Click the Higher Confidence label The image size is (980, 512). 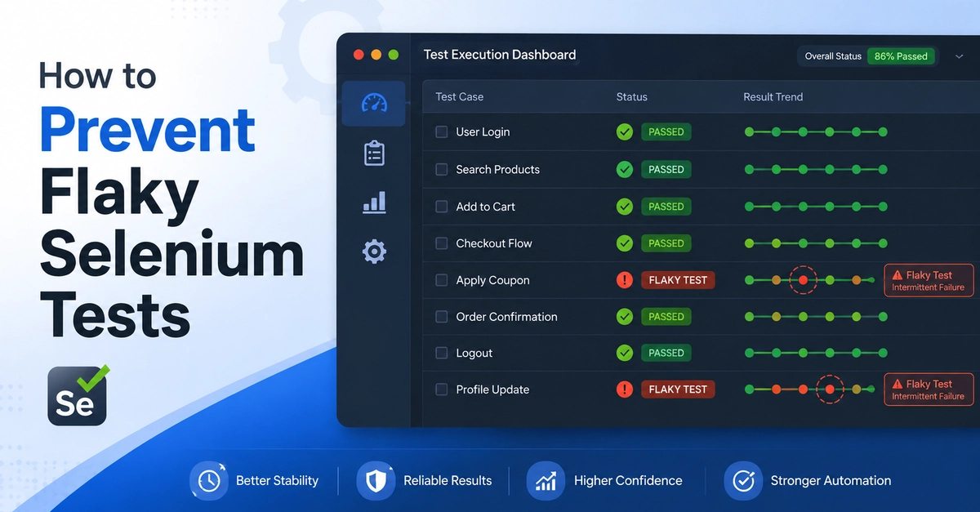point(628,480)
